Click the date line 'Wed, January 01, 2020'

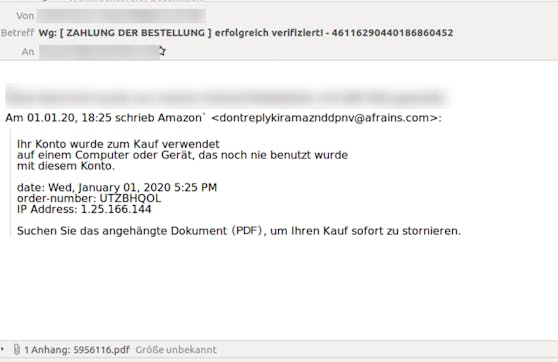click(117, 188)
